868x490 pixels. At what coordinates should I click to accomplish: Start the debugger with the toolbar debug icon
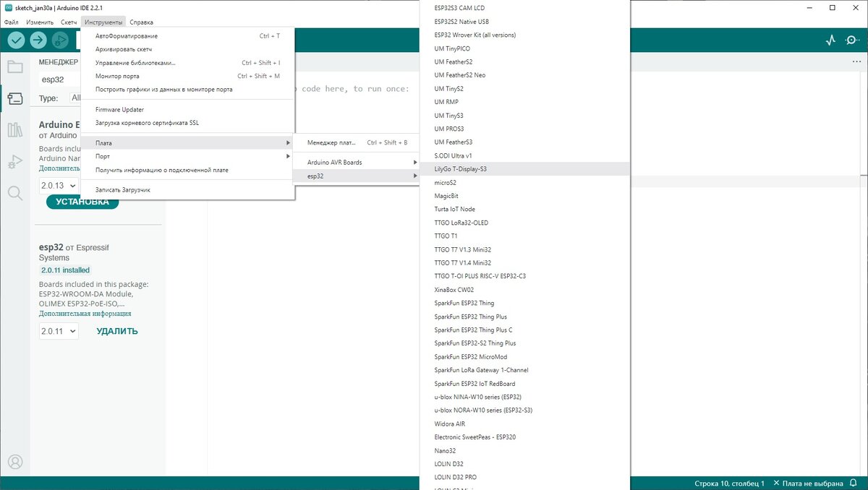click(x=60, y=40)
